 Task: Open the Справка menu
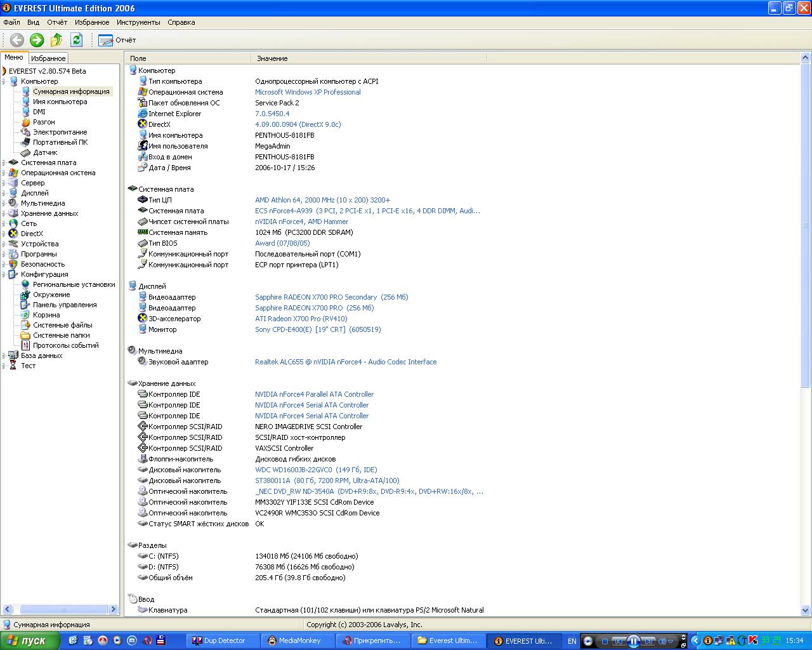point(181,22)
